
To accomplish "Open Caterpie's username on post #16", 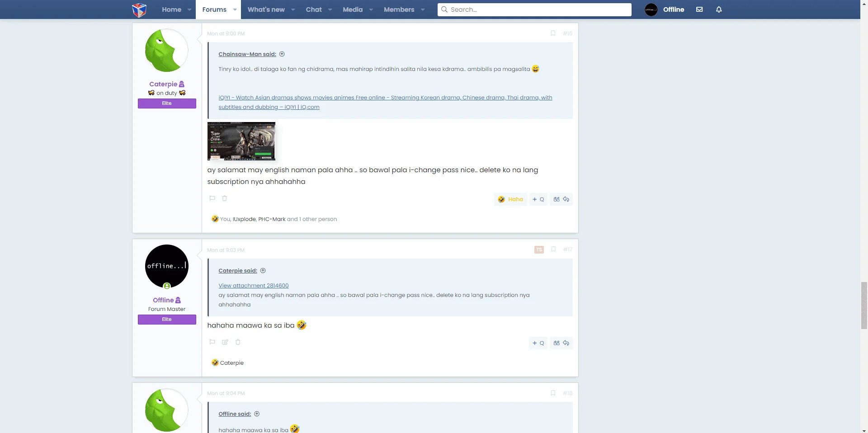I will point(163,84).
